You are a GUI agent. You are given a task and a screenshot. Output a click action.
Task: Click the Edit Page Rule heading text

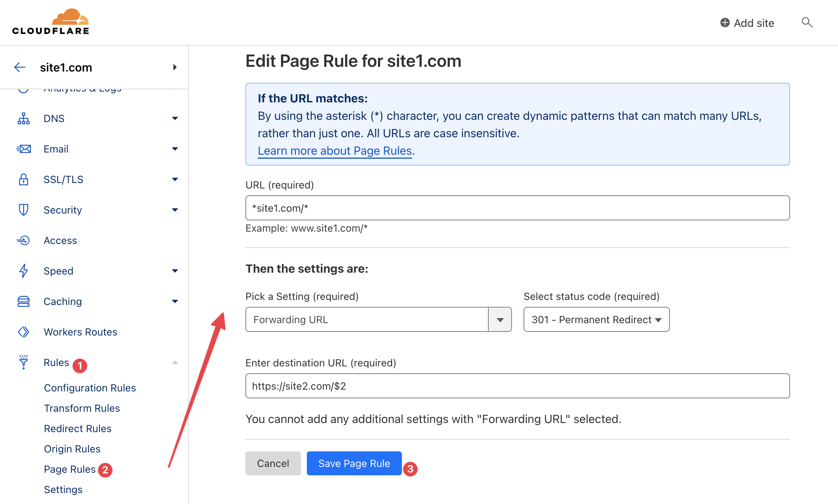click(353, 61)
